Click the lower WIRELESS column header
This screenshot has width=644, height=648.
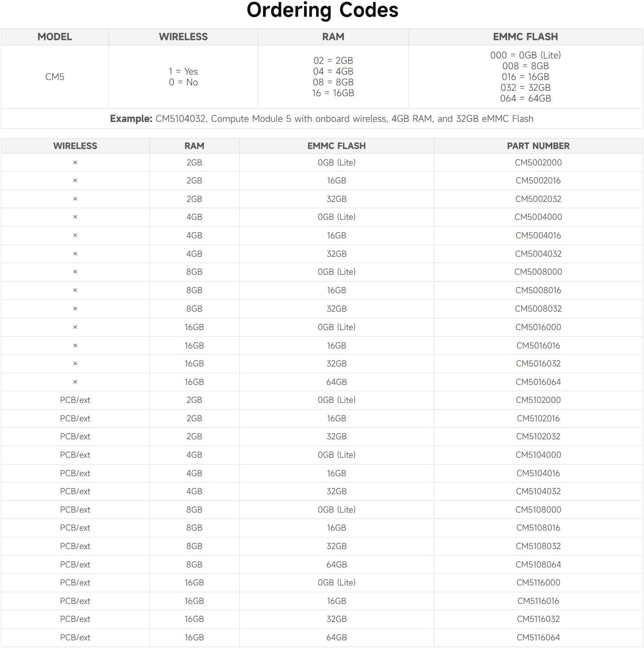coord(75,146)
